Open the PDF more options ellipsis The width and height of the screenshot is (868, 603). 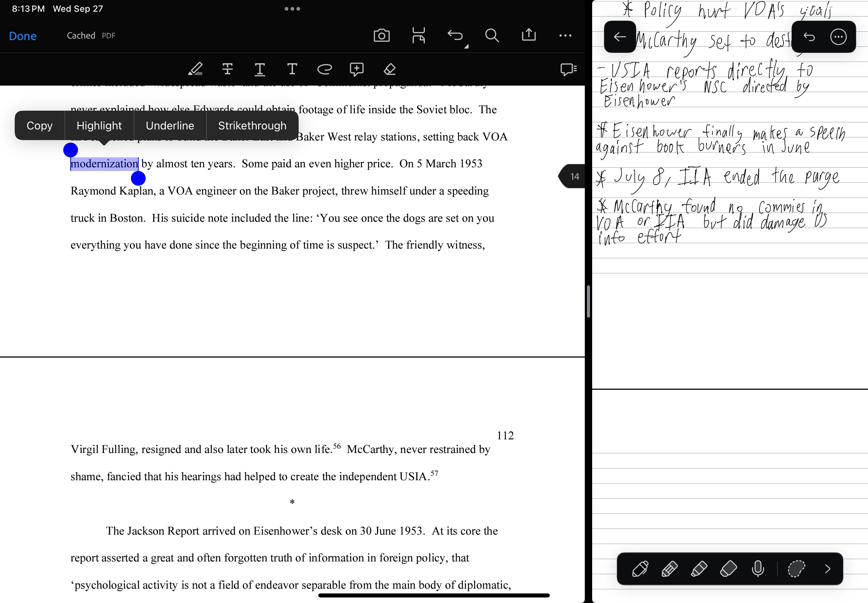tap(565, 36)
